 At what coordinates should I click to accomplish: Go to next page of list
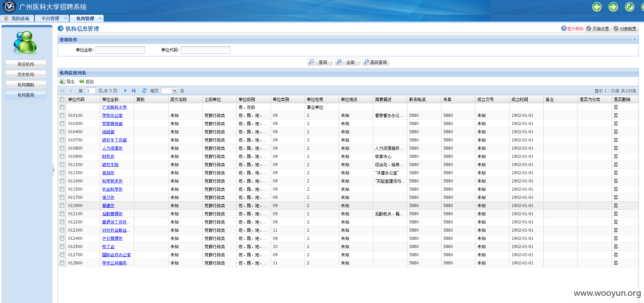coord(125,91)
